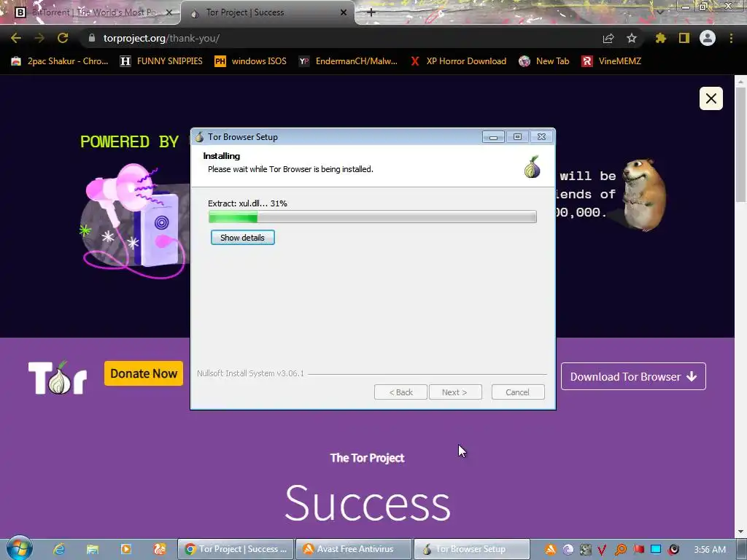Toggle the Chrome side panel icon
Screen dimensions: 747x560
[684, 38]
